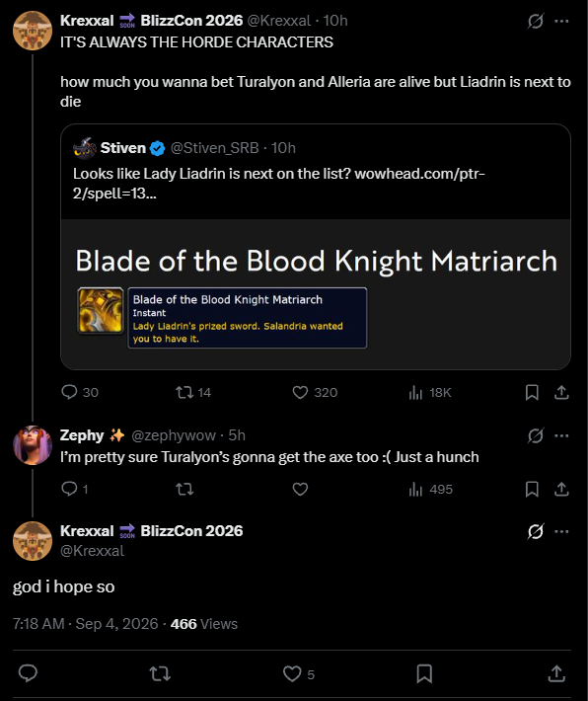The height and width of the screenshot is (701, 588).
Task: View analytics showing 18K views
Action: point(430,393)
